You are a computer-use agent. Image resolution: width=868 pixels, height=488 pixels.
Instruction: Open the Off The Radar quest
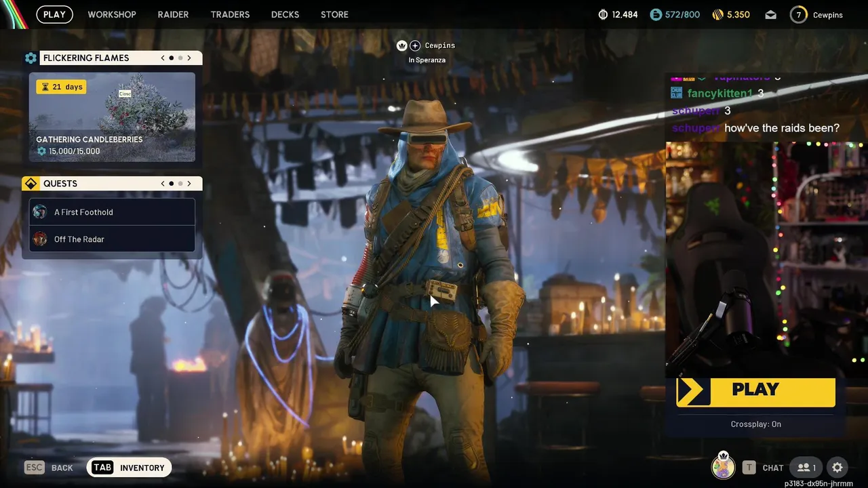(112, 239)
